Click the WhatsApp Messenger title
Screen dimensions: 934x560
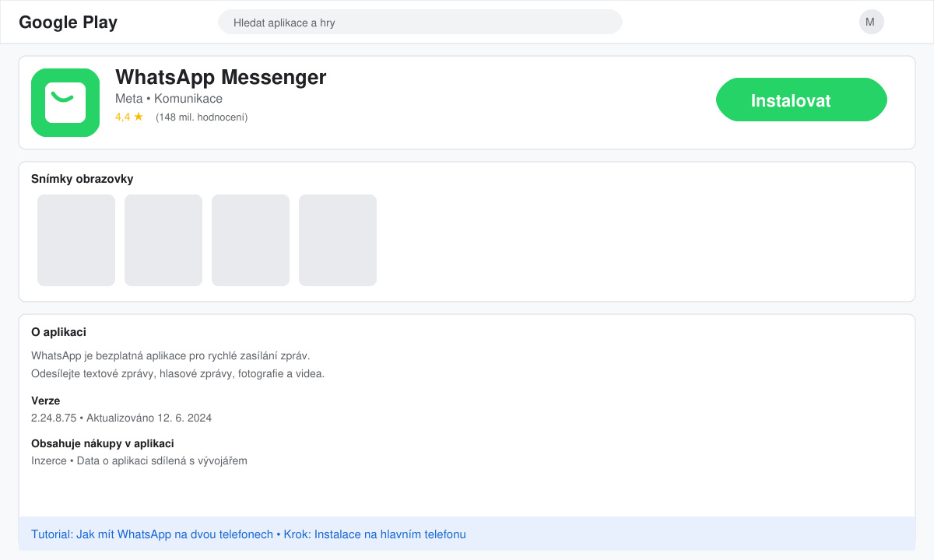point(221,78)
